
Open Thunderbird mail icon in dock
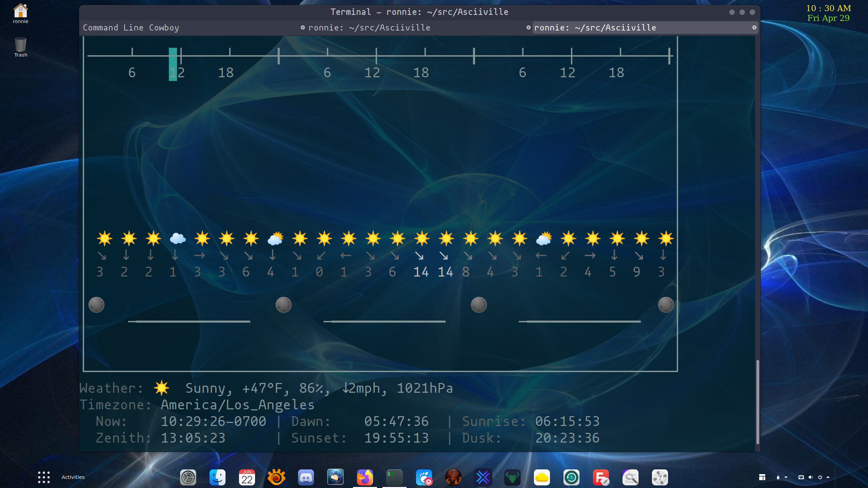[x=335, y=477]
